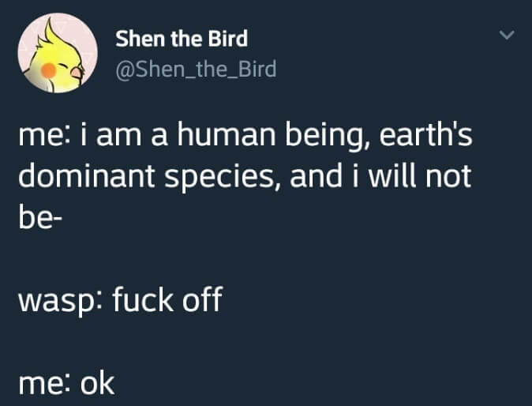Click the display name Shen the Bird

tap(182, 38)
